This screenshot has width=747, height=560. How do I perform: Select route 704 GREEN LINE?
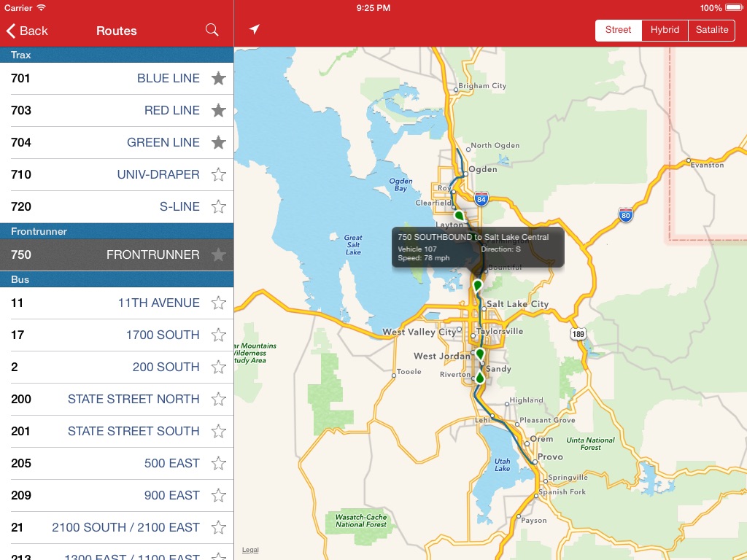point(117,142)
